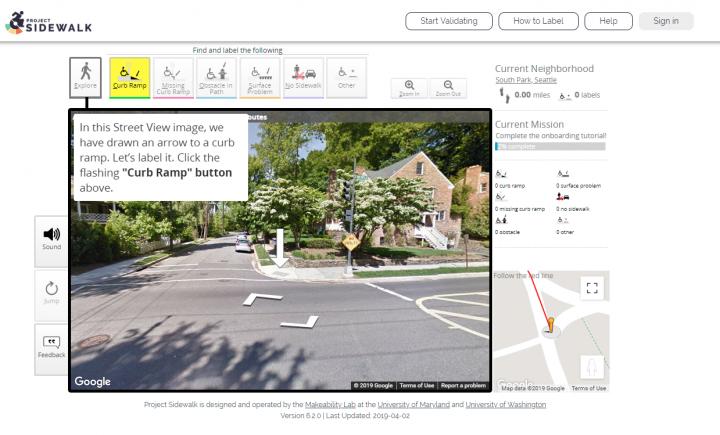Select the Missing Curb Ramp label tool

coord(172,76)
